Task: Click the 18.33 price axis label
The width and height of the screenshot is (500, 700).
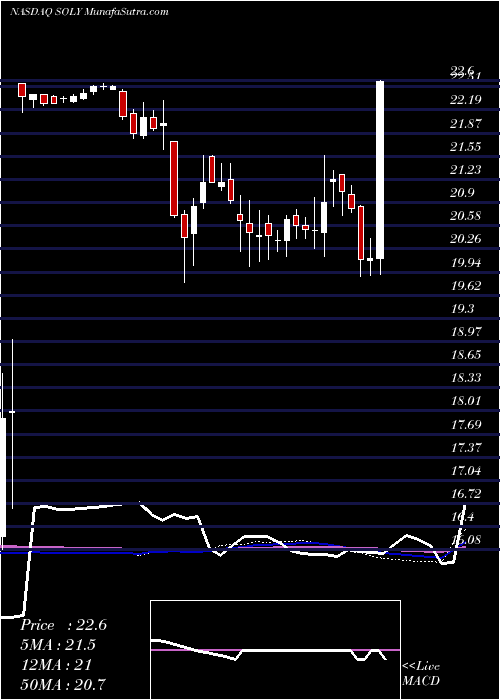Action: (x=466, y=378)
